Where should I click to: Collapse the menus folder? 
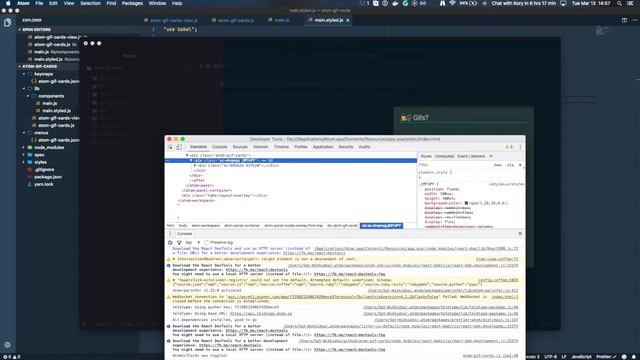pos(24,133)
